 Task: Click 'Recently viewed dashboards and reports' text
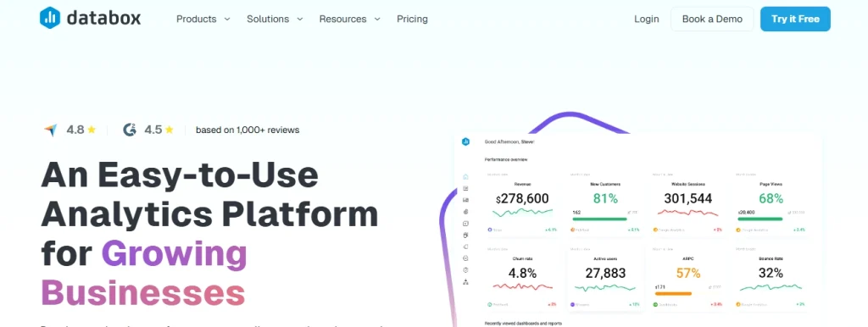pos(523,323)
